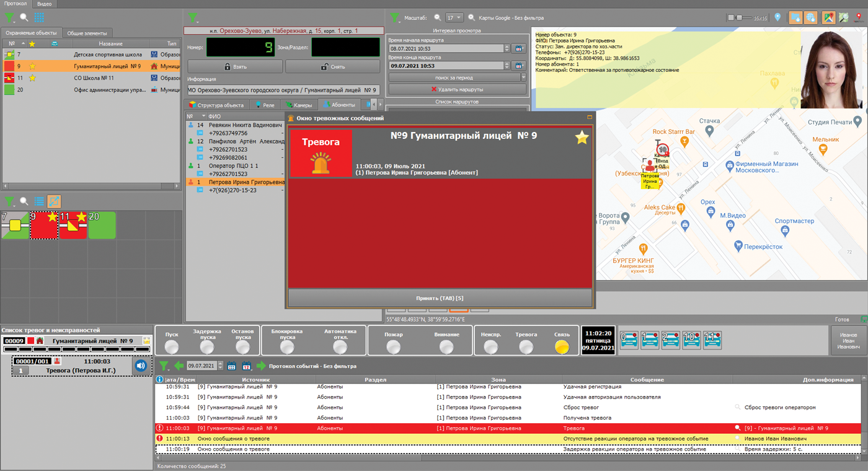Switch to blue grid view icon

pyautogui.click(x=39, y=18)
